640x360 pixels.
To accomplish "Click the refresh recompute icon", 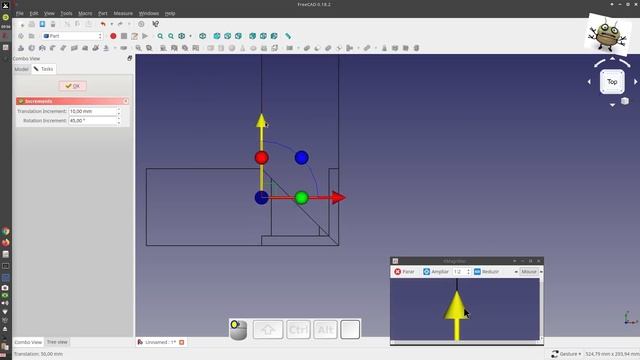I will 141,24.
